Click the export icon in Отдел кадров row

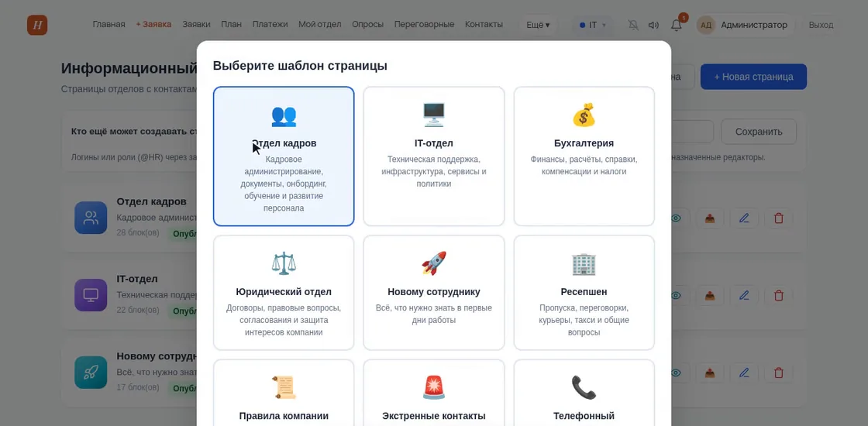[x=710, y=218]
